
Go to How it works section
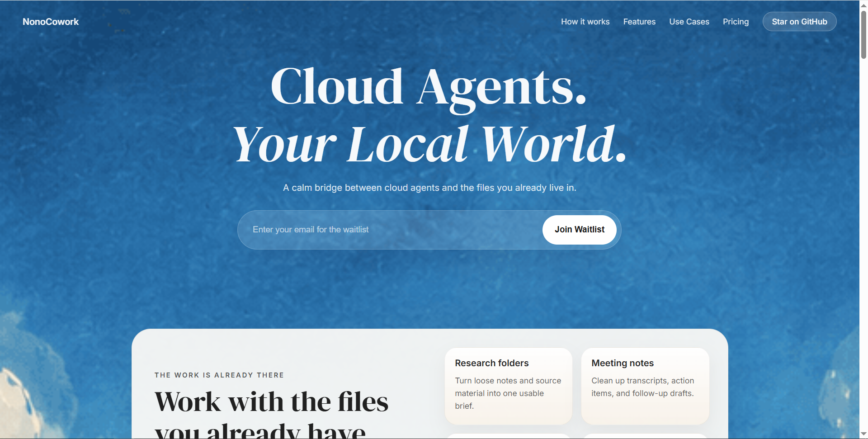[585, 22]
